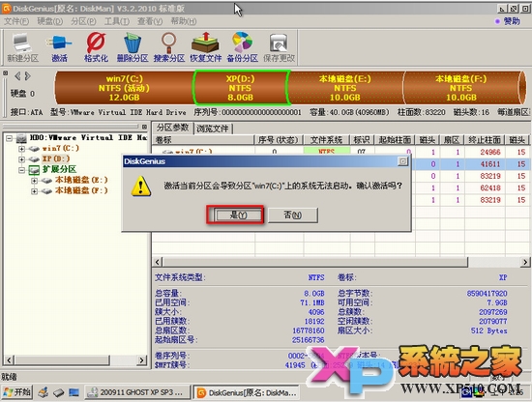Click the 新建分区 new partition icon
The height and width of the screenshot is (402, 532).
tap(22, 47)
